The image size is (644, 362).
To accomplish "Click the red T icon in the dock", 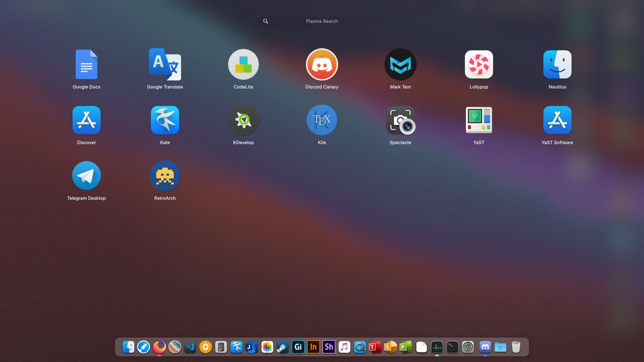I will click(x=375, y=347).
